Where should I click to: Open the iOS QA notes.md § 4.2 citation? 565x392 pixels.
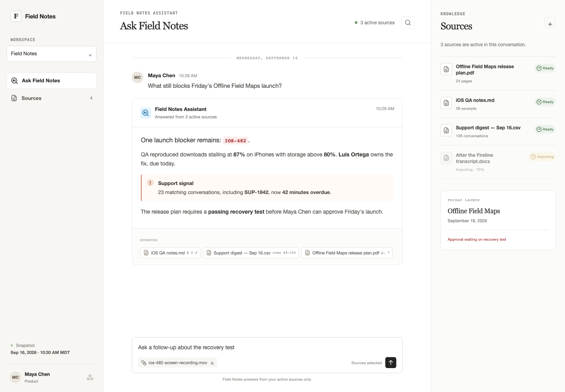(170, 253)
